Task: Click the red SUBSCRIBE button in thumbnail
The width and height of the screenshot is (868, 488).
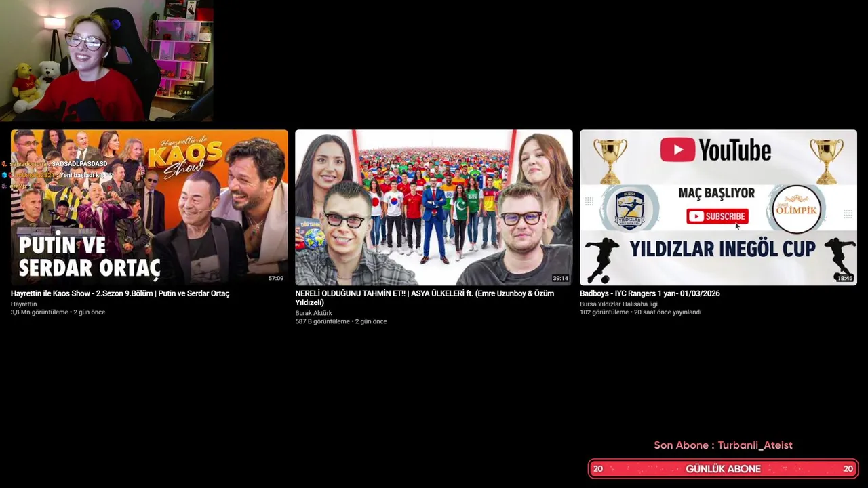Action: click(x=717, y=216)
